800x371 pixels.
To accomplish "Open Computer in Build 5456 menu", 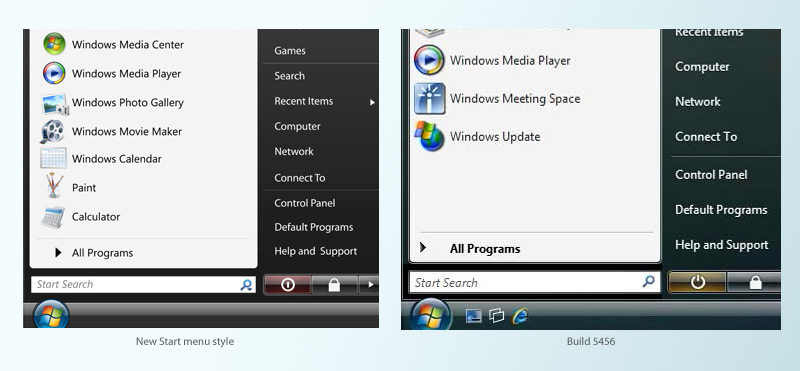I will (702, 67).
